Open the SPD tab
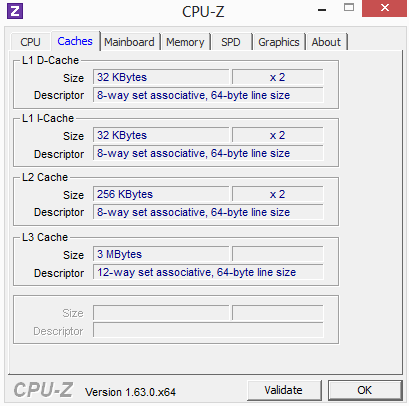Image resolution: width=409 pixels, height=406 pixels. (231, 42)
